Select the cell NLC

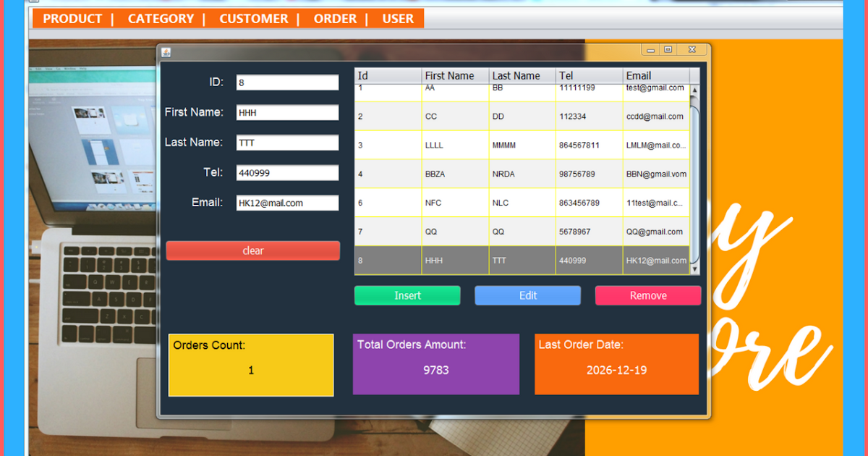click(x=522, y=203)
